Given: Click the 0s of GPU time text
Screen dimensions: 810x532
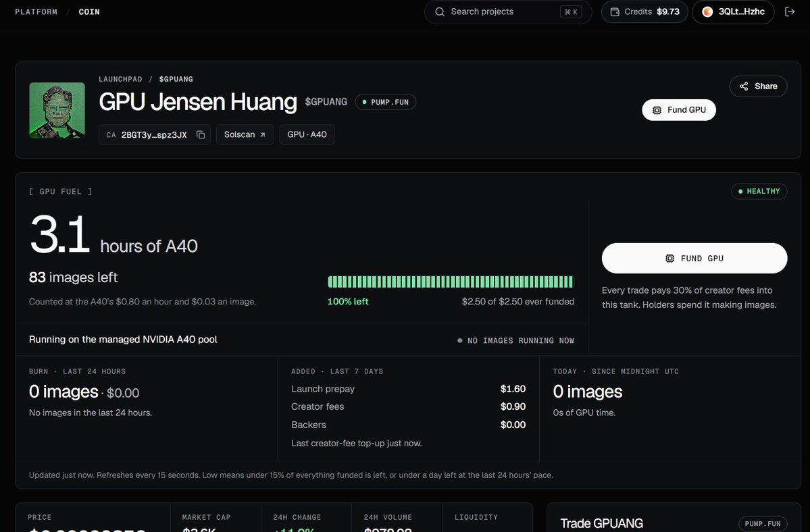Looking at the screenshot, I should coord(584,413).
